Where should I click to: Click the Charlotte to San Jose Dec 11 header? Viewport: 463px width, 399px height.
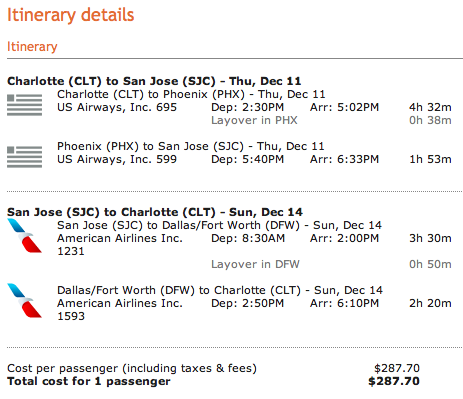[x=154, y=81]
